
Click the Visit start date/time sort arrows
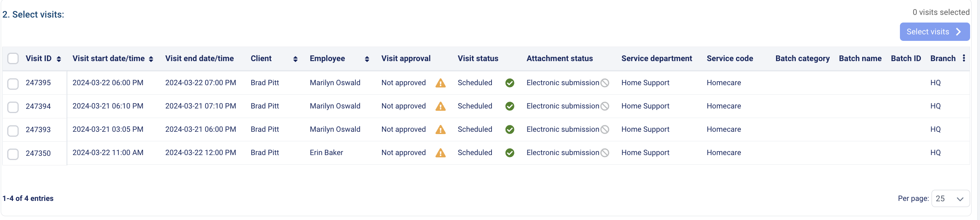(151, 59)
